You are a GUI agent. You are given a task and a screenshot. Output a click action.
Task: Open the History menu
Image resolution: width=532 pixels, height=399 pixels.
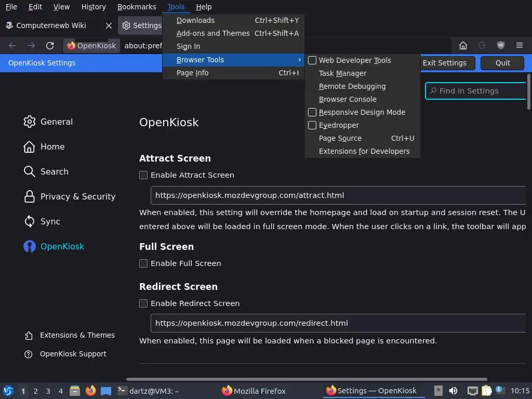[94, 7]
